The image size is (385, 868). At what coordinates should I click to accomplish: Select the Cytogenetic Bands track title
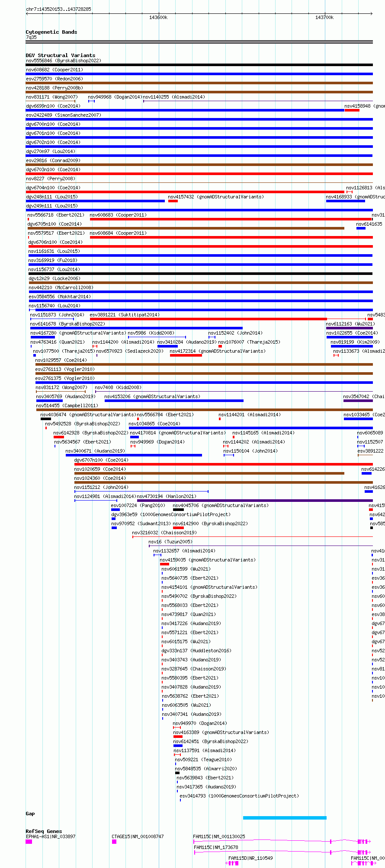click(51, 32)
